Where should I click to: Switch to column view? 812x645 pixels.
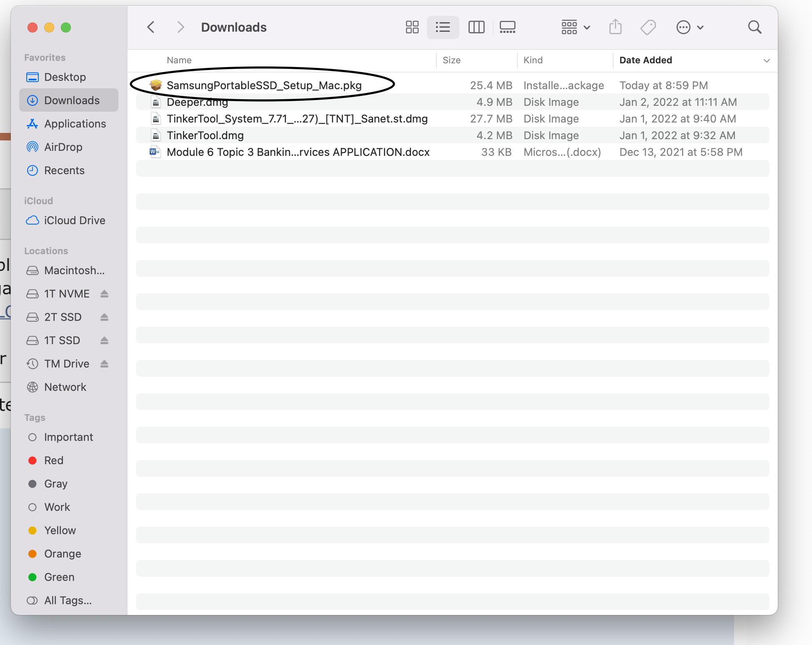(476, 27)
